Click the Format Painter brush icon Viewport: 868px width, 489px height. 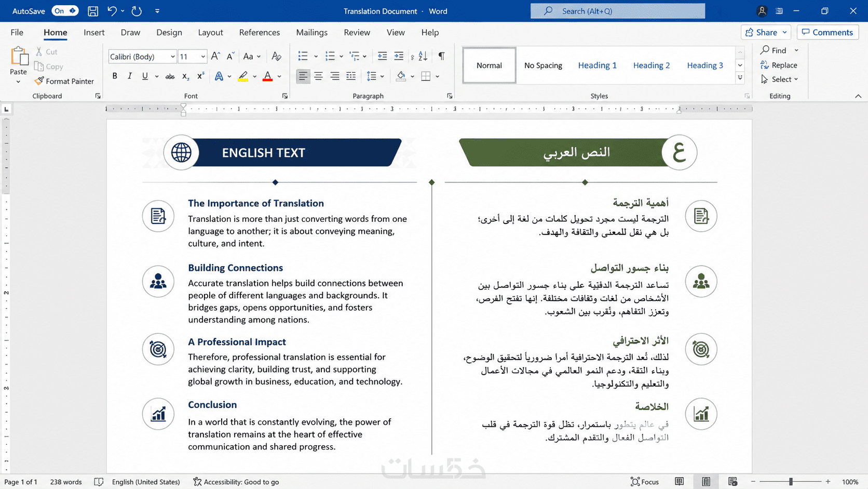coord(39,81)
